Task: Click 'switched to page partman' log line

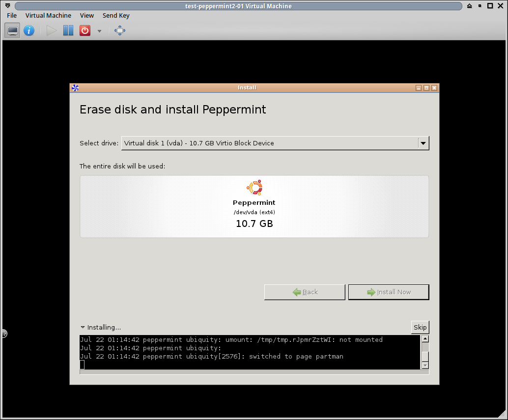Action: point(296,357)
